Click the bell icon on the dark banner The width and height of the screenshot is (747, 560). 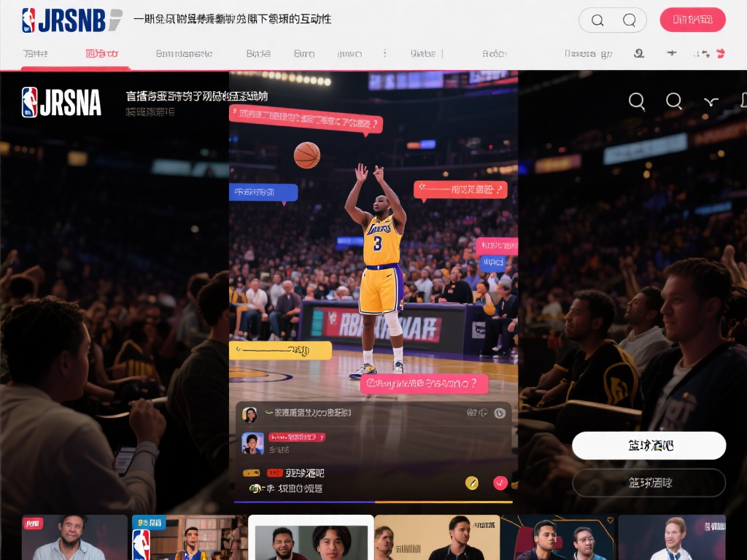(x=743, y=101)
